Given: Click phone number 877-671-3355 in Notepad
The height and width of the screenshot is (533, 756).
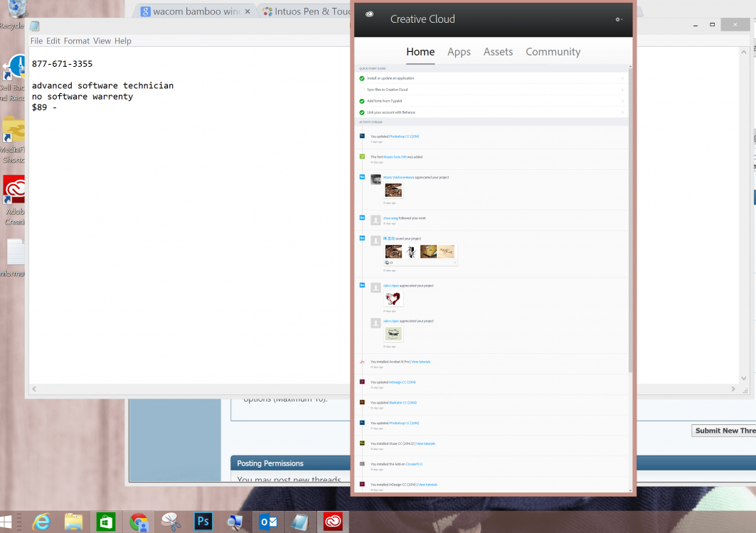Looking at the screenshot, I should point(62,64).
